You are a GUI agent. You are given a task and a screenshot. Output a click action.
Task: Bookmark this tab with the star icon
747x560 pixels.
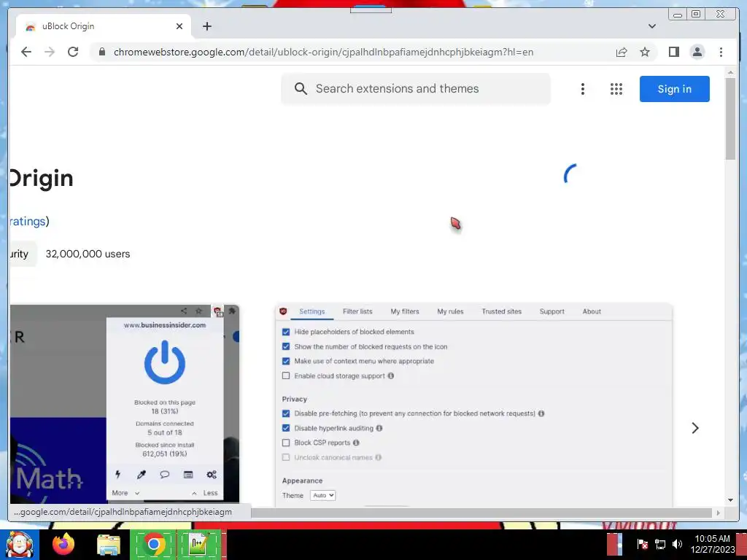[645, 52]
